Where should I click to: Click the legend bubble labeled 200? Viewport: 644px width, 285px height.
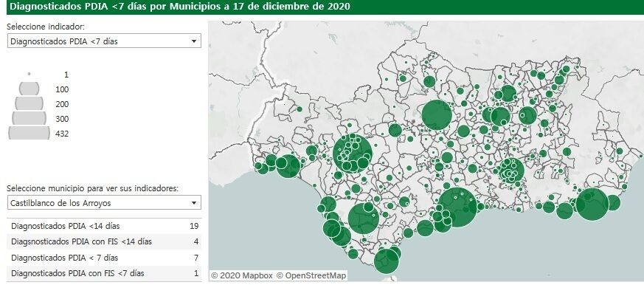click(30, 103)
